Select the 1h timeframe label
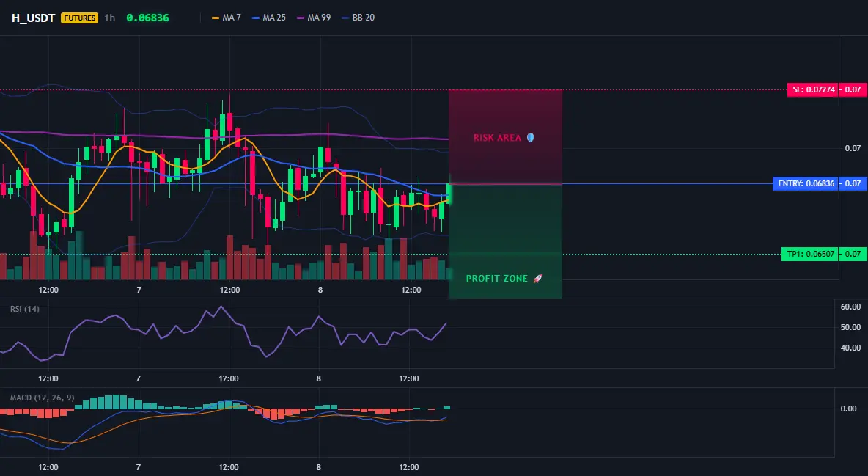Image resolution: width=868 pixels, height=476 pixels. 110,18
